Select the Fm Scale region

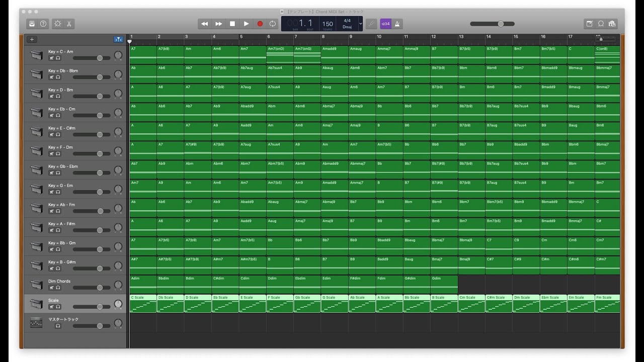[607, 304]
